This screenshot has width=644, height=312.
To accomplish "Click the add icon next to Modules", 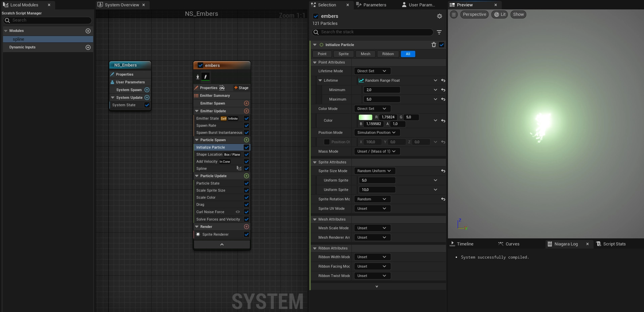I will pyautogui.click(x=88, y=31).
